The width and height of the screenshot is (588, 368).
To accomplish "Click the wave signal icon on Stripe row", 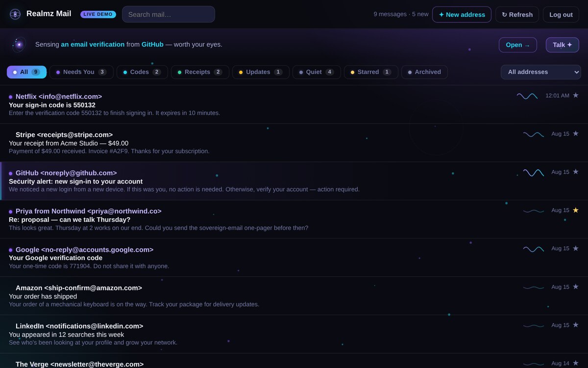I will (x=534, y=134).
